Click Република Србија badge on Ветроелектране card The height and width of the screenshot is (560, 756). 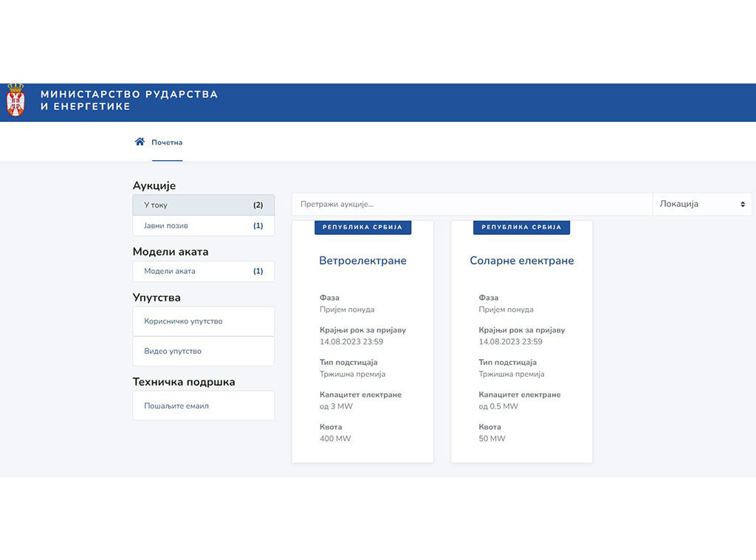point(362,228)
